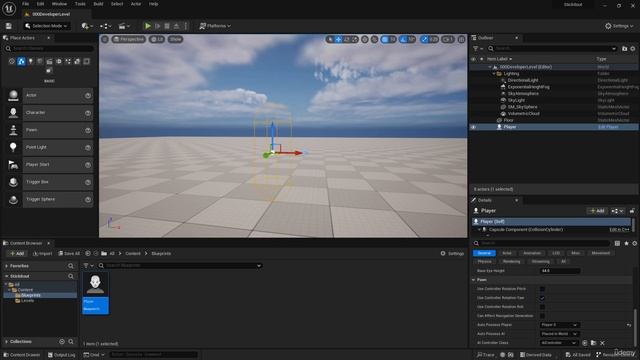Select the Player blueprint thumbnail
The height and width of the screenshot is (360, 640).
point(96,293)
